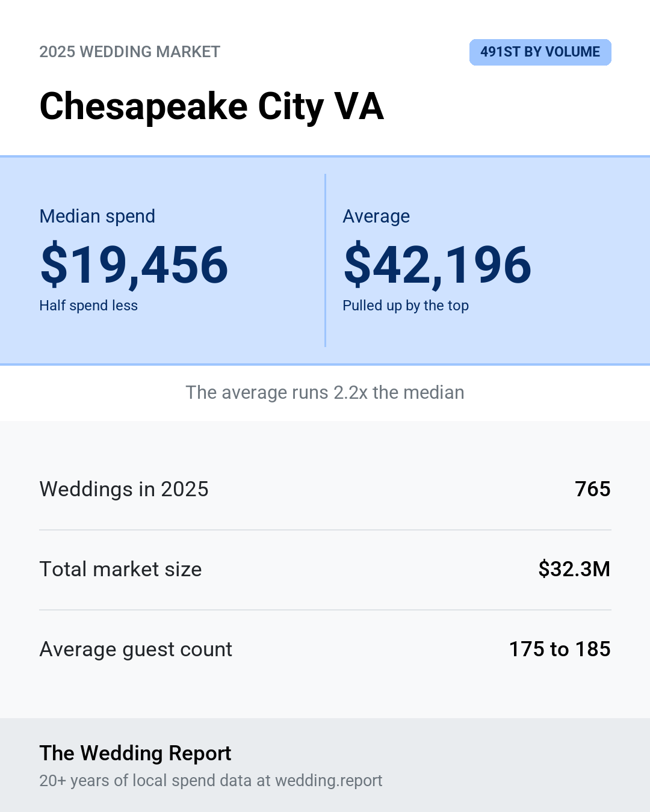The height and width of the screenshot is (812, 650).
Task: Click the 491ST BY VOLUME badge
Action: pos(540,52)
